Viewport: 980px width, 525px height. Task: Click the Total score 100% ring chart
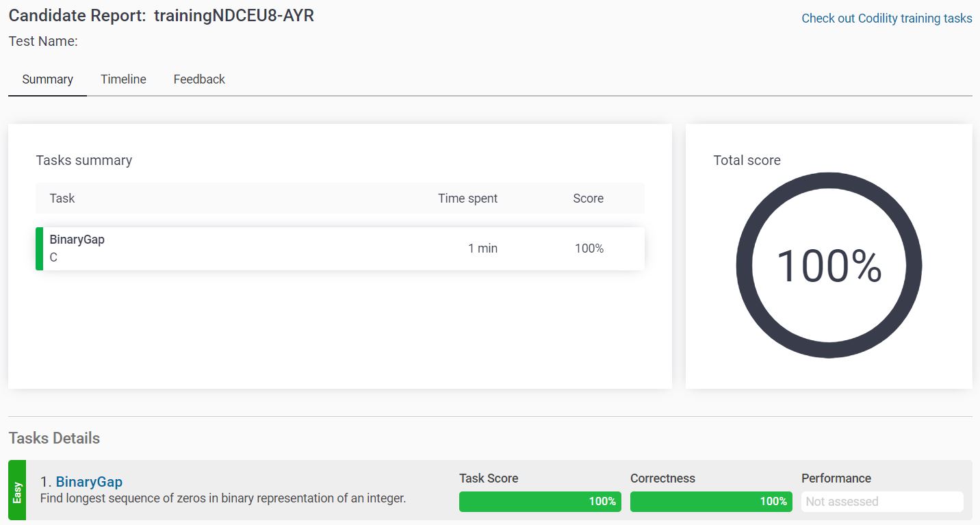pyautogui.click(x=829, y=266)
